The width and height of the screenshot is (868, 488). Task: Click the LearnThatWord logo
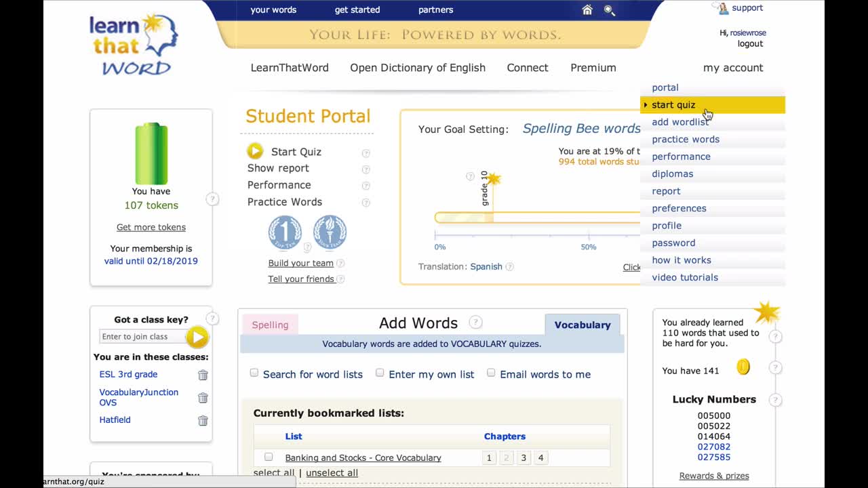coord(134,45)
